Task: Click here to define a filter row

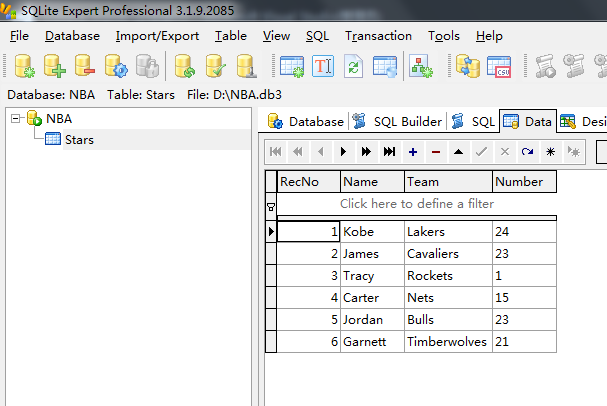Action: tap(417, 204)
